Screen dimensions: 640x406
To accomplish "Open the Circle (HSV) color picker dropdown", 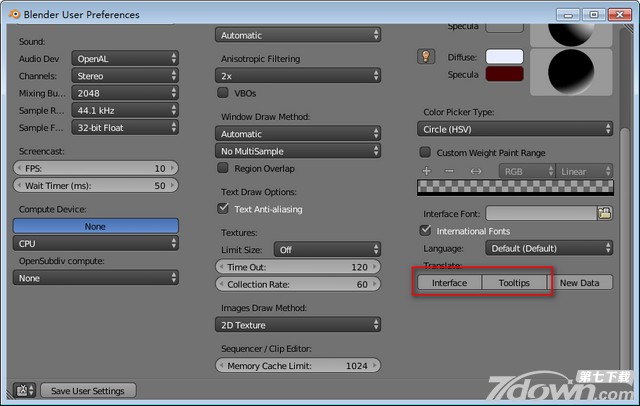I will (x=515, y=129).
